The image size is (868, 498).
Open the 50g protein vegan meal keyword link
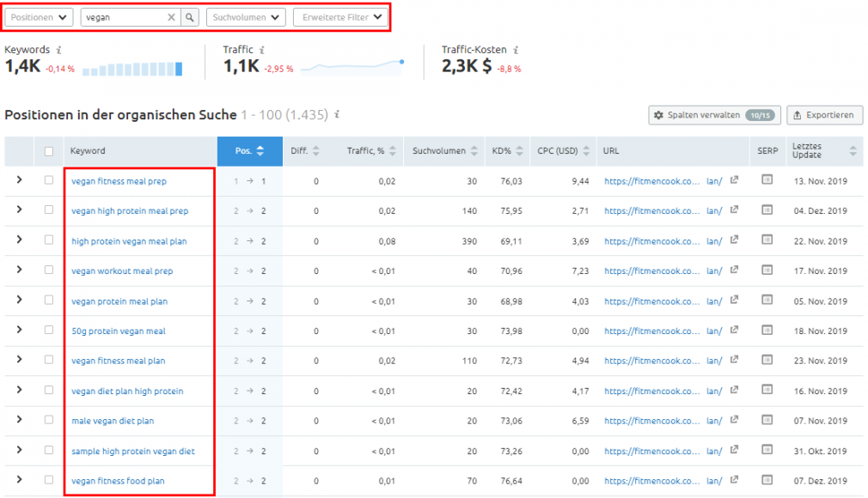coord(119,331)
